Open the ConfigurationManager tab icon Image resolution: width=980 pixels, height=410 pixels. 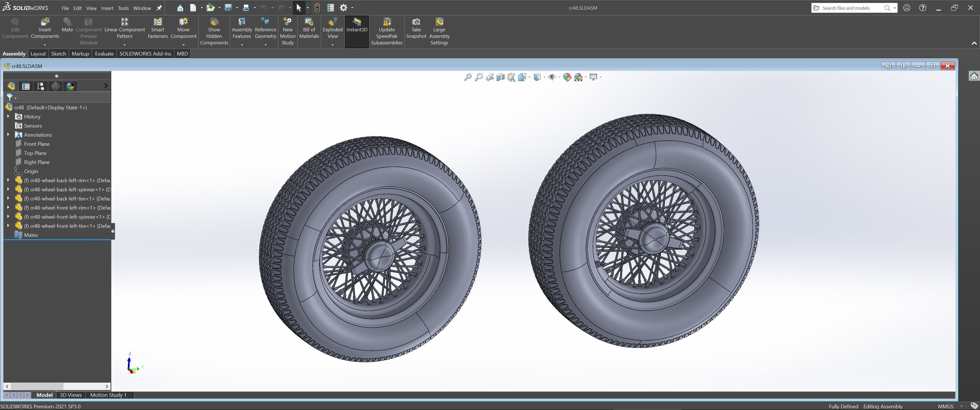41,86
